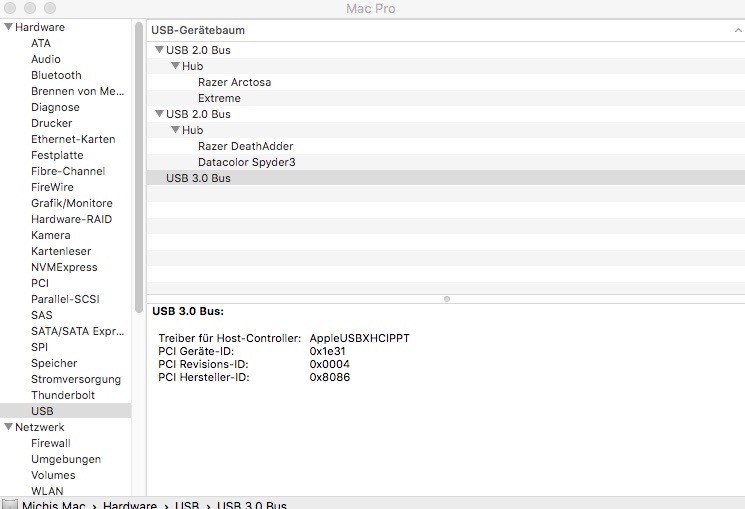Viewport: 745px width, 509px height.
Task: Click the sort chevron in USB-Gerätebaum header
Action: click(738, 30)
